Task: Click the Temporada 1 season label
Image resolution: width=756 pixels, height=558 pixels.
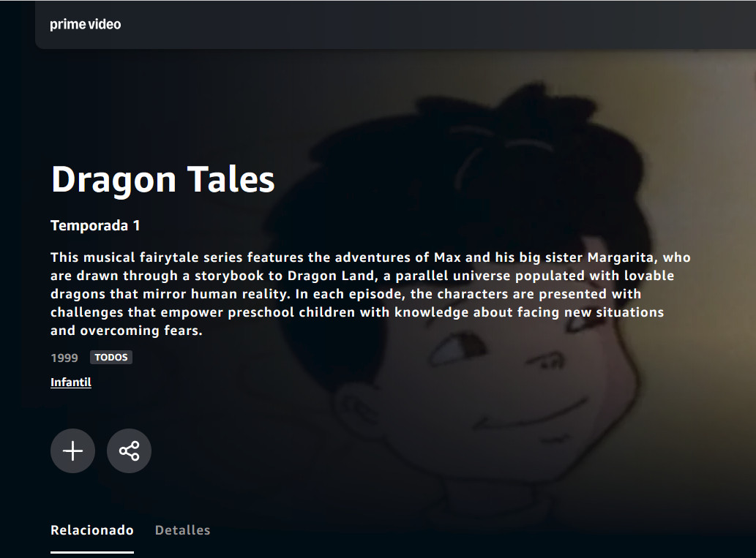Action: 95,225
